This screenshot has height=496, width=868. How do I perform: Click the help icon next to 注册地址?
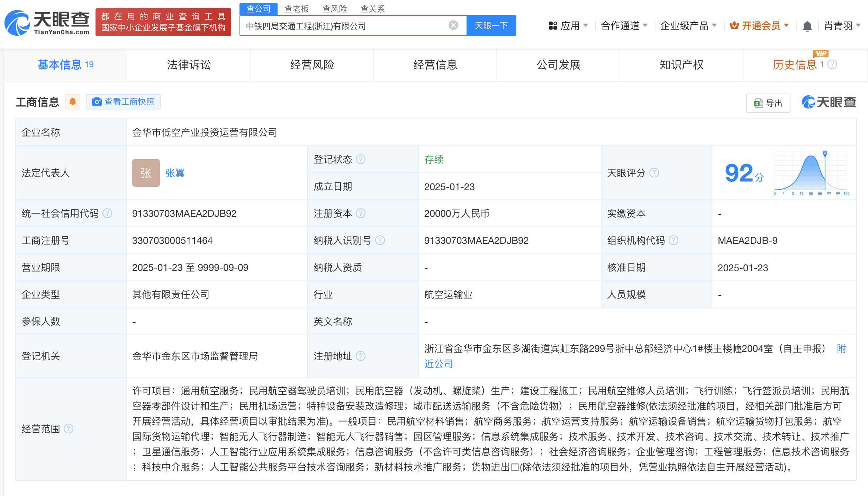361,356
